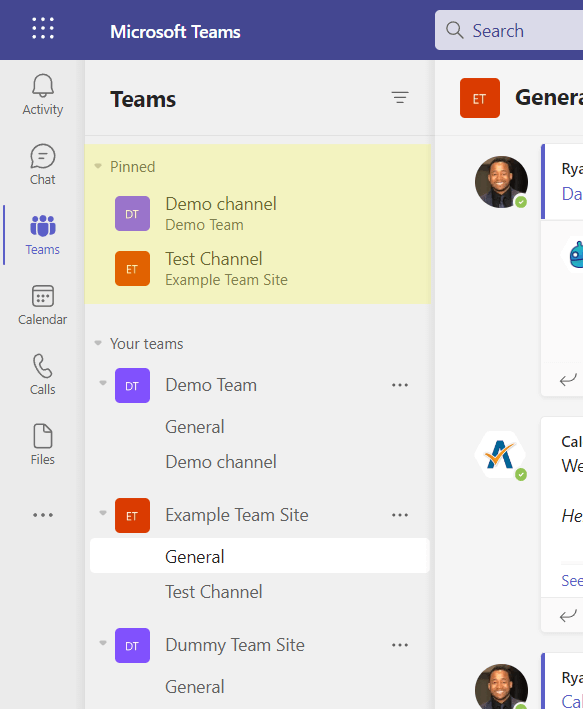Collapse the Pinned section
583x709 pixels.
click(98, 166)
